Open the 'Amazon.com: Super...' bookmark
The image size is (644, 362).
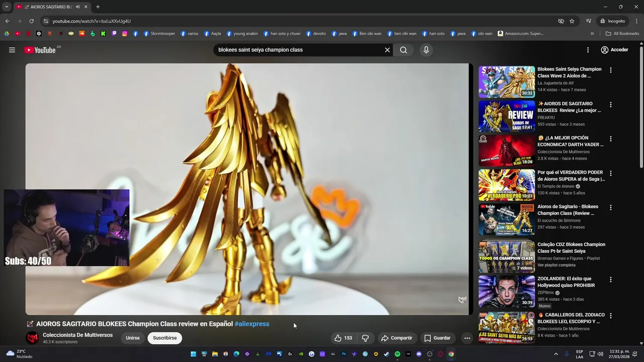coord(521,34)
